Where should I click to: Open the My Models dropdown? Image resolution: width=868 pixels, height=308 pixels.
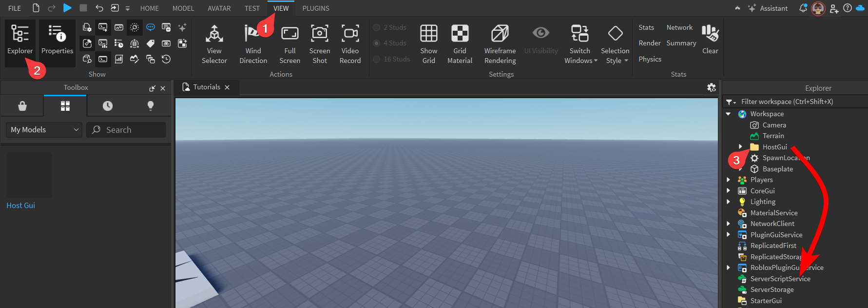44,130
